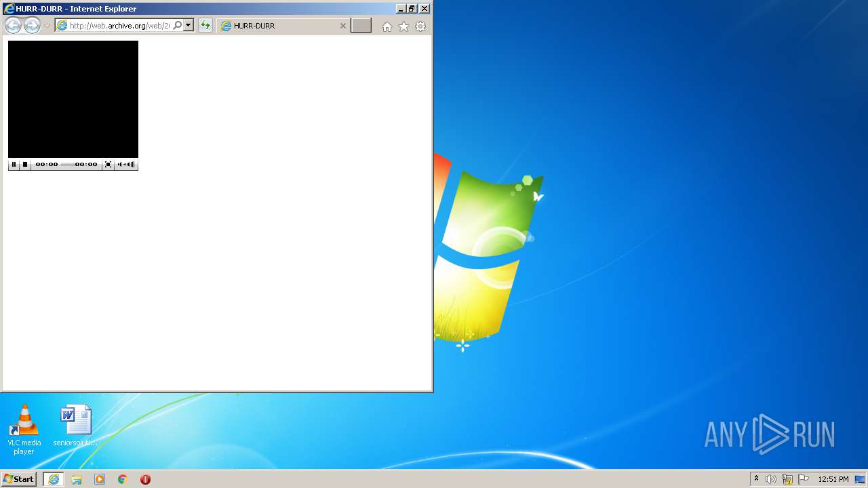Open the Favorites star menu
Viewport: 868px width, 488px height.
click(x=404, y=26)
